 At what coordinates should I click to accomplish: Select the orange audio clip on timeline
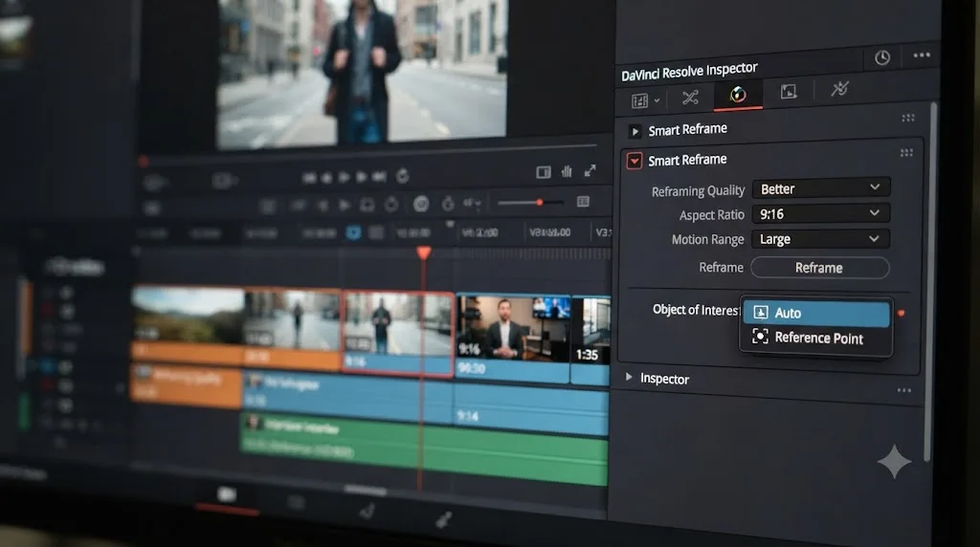click(x=187, y=385)
